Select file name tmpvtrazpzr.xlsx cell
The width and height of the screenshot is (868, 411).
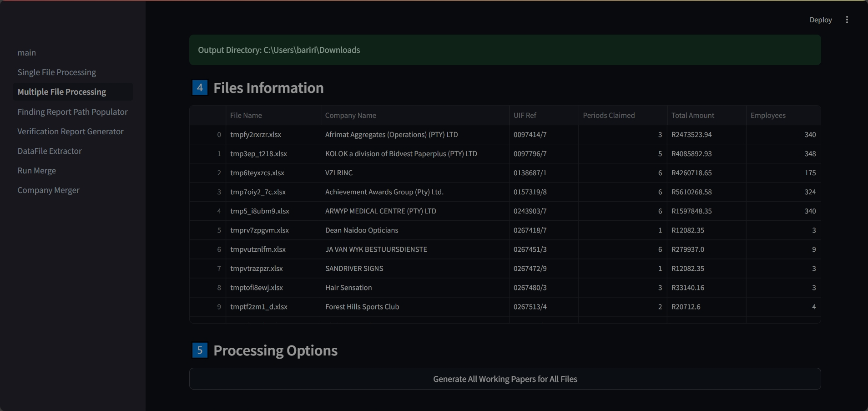click(x=273, y=269)
